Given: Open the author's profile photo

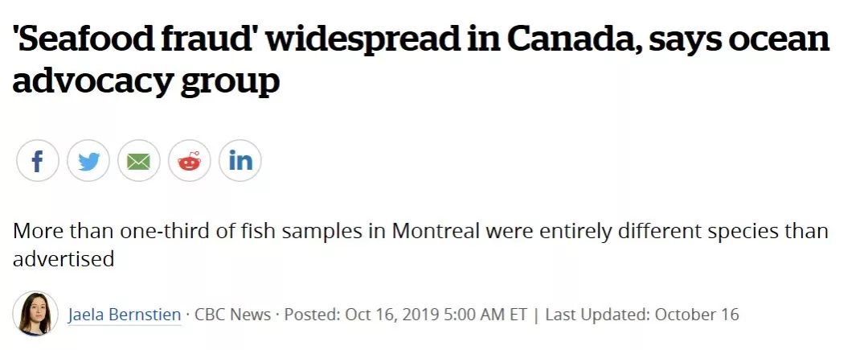Looking at the screenshot, I should click(35, 314).
